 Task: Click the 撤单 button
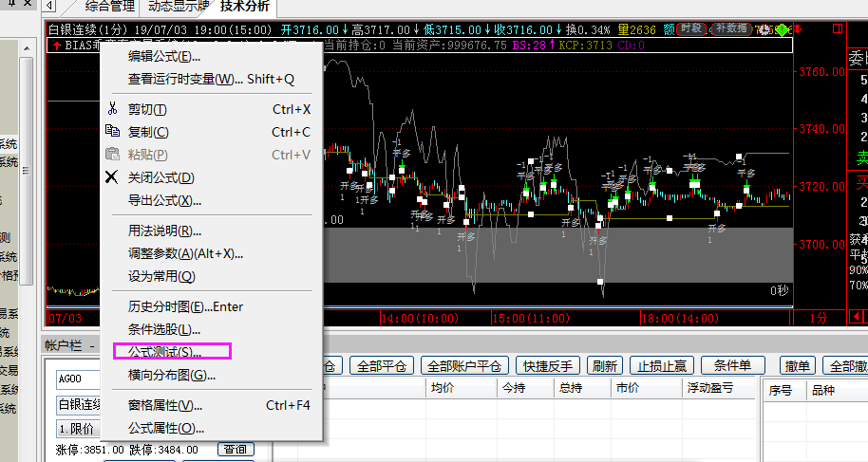(x=797, y=366)
